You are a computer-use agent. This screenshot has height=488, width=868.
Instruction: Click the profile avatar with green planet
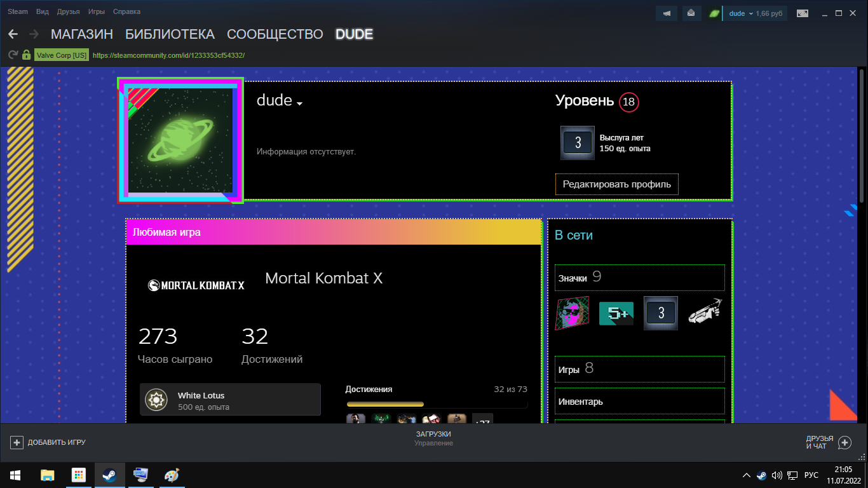(x=180, y=140)
